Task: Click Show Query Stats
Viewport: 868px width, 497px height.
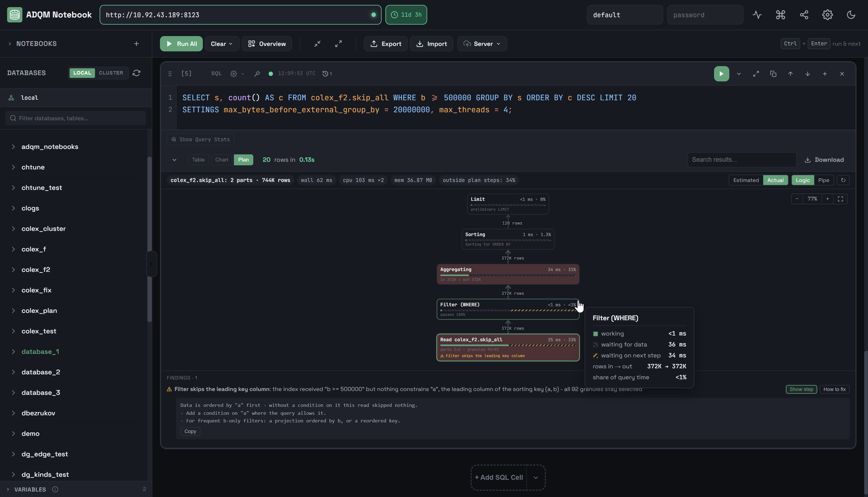Action: click(200, 139)
